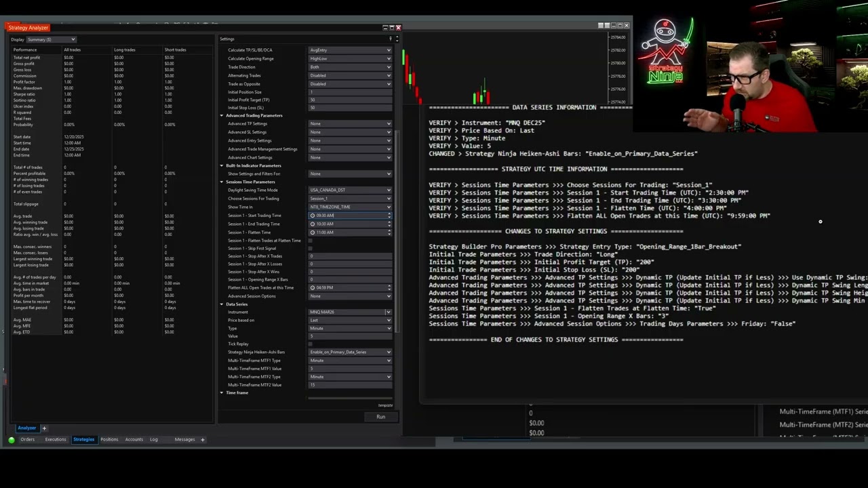Viewport: 868px width, 488px height.
Task: Click End Trading Time spinner arrows
Action: (x=389, y=224)
